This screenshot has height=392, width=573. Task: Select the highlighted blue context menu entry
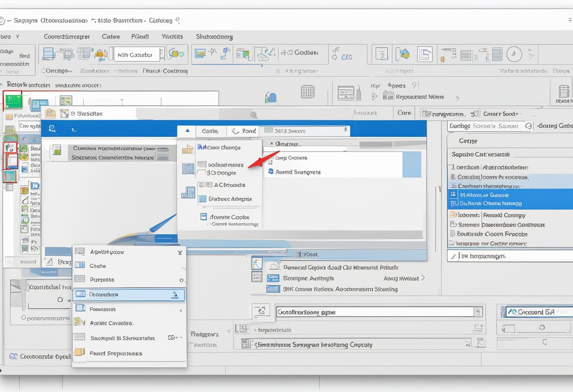coord(129,294)
